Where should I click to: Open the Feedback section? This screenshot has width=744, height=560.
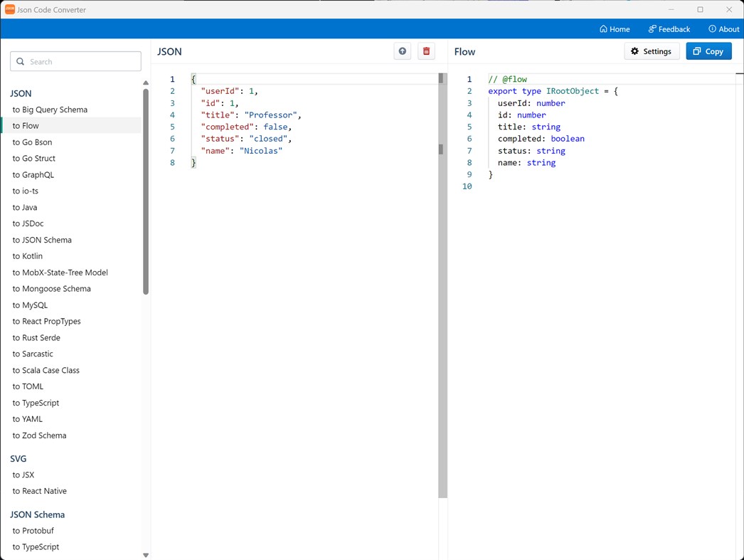(669, 28)
